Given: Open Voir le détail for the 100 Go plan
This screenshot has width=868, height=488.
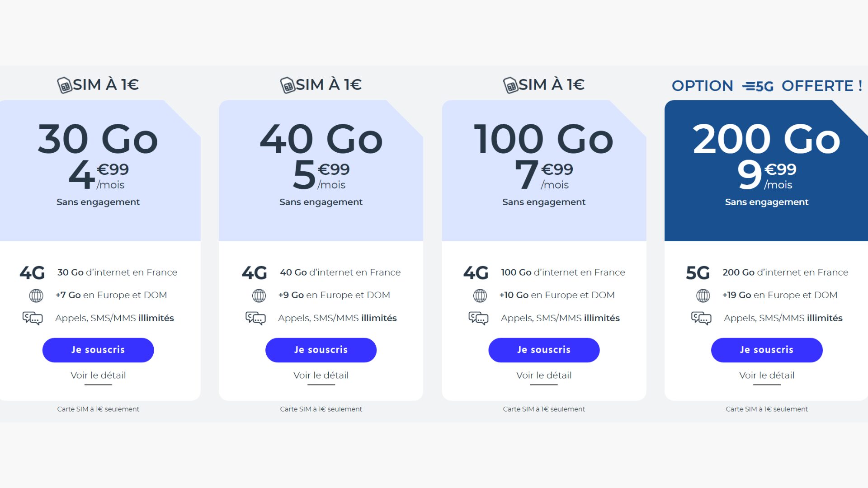Looking at the screenshot, I should click(x=544, y=375).
